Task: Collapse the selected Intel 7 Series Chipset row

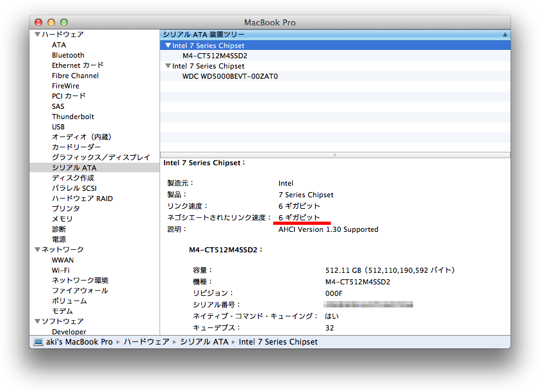Action: [x=168, y=45]
